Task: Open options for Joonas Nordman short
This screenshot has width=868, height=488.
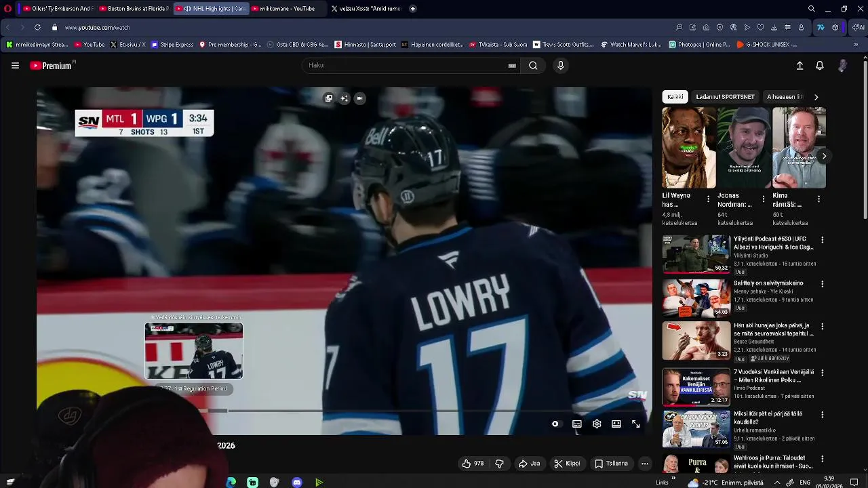Action: pyautogui.click(x=764, y=199)
